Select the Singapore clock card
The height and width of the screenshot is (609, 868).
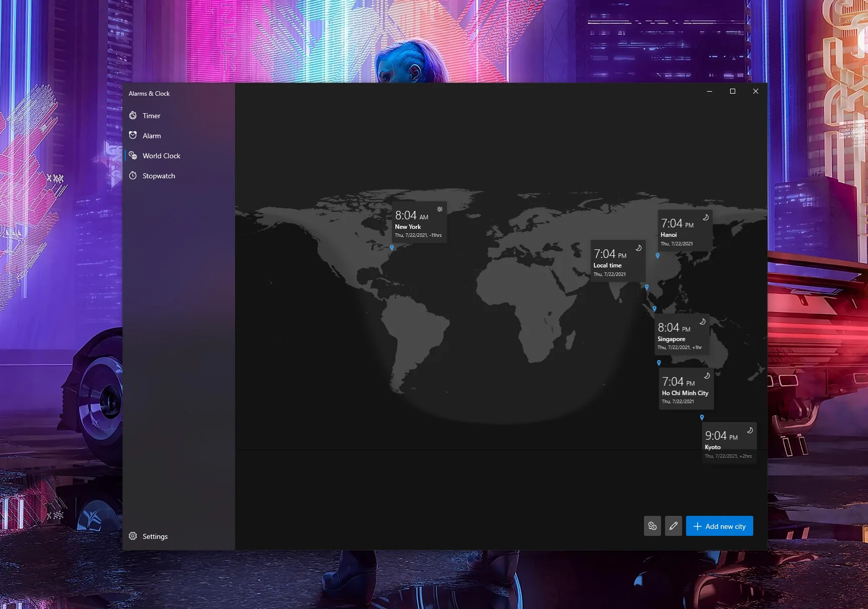tap(682, 335)
